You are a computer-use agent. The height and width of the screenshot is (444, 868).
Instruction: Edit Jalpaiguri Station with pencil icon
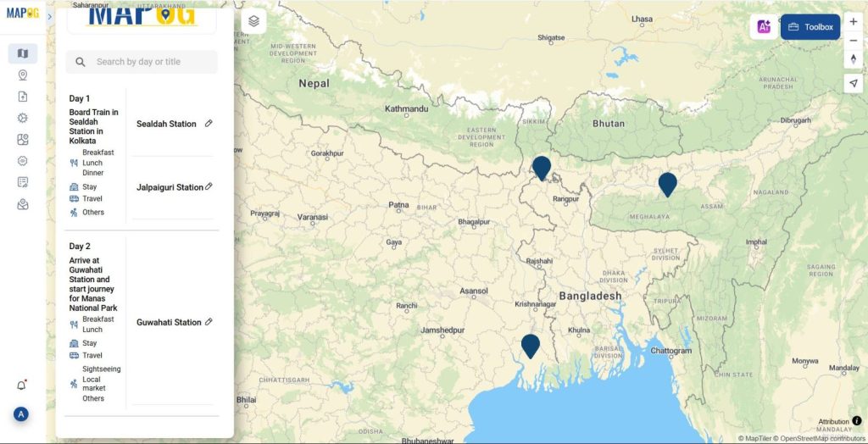[x=209, y=186]
